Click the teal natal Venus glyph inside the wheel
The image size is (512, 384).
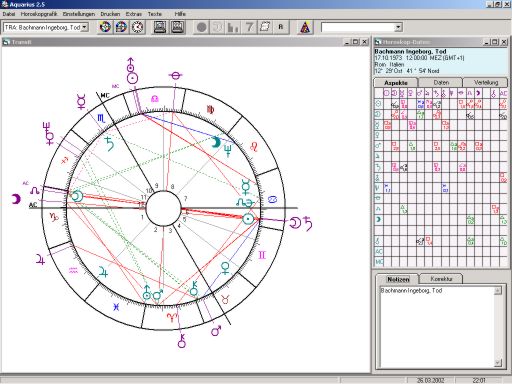pos(226,268)
